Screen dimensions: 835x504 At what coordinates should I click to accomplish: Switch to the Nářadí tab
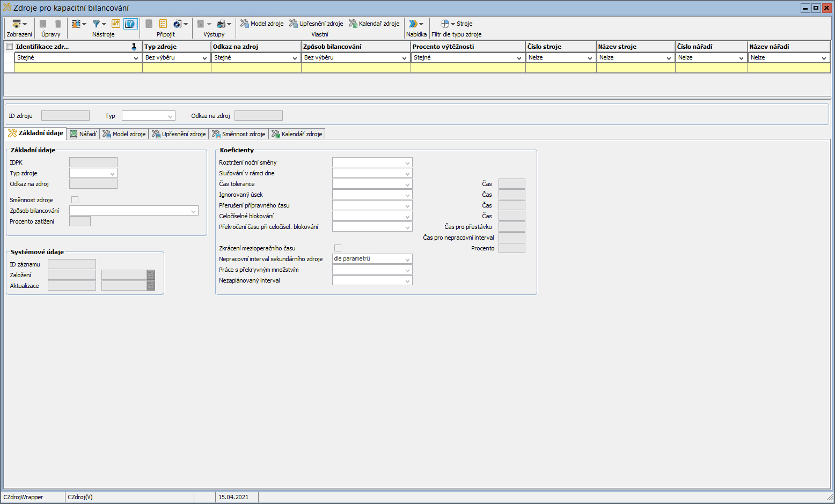83,134
